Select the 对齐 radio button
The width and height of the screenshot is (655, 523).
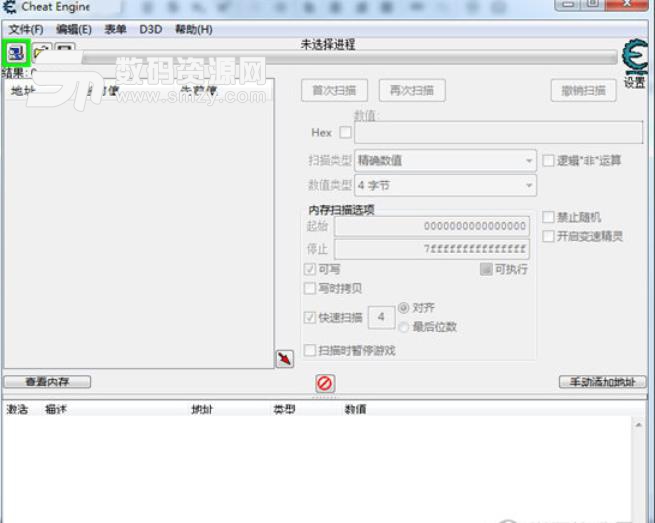404,308
